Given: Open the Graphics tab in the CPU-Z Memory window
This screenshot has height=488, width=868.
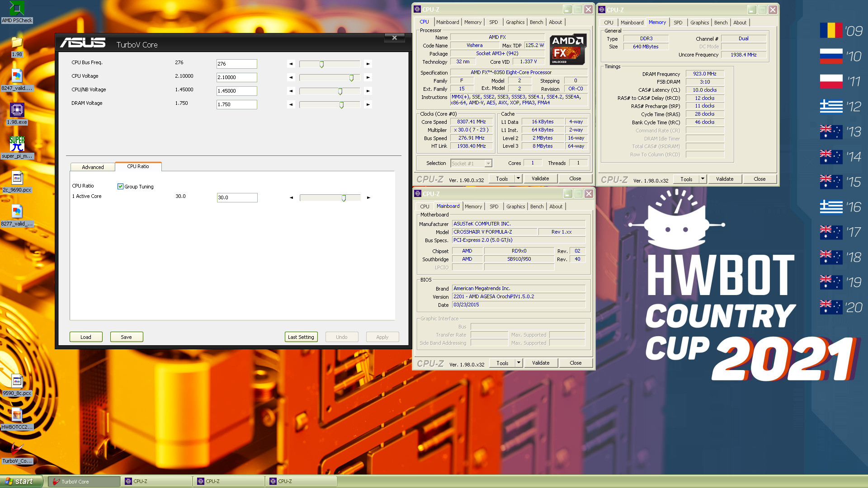Looking at the screenshot, I should (699, 23).
